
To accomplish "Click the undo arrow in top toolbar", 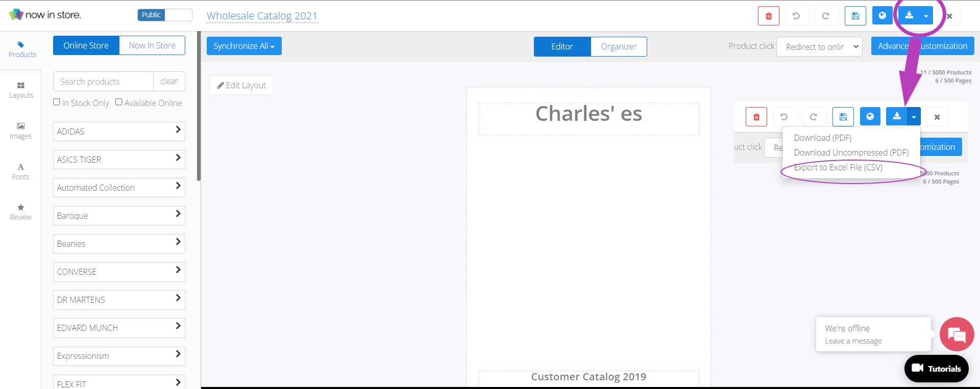I will [x=796, y=16].
